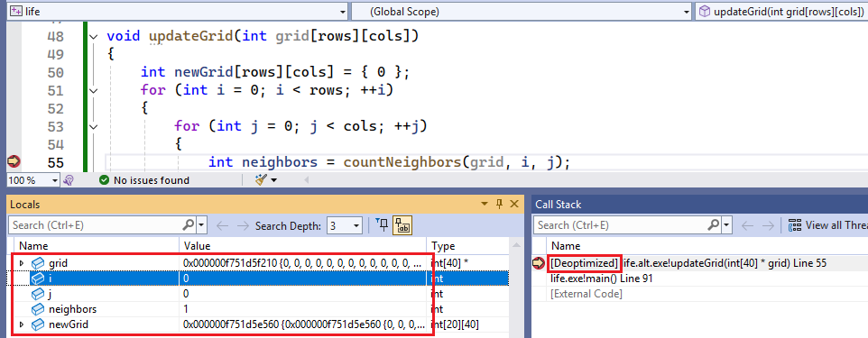Collapse the outer for loop at line 51
The width and height of the screenshot is (868, 338).
[94, 90]
